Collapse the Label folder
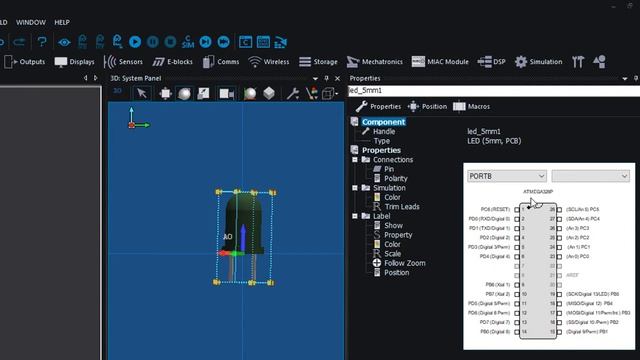The width and height of the screenshot is (640, 360). point(355,216)
